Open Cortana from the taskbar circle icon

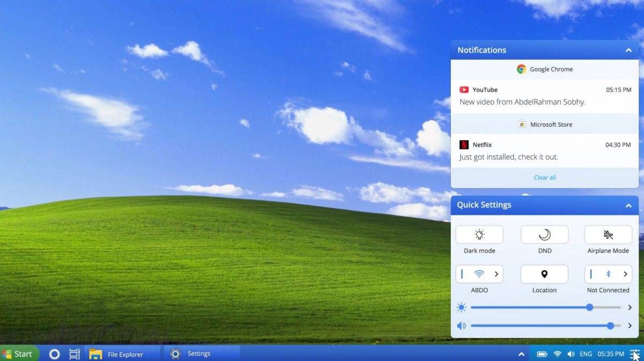(54, 354)
